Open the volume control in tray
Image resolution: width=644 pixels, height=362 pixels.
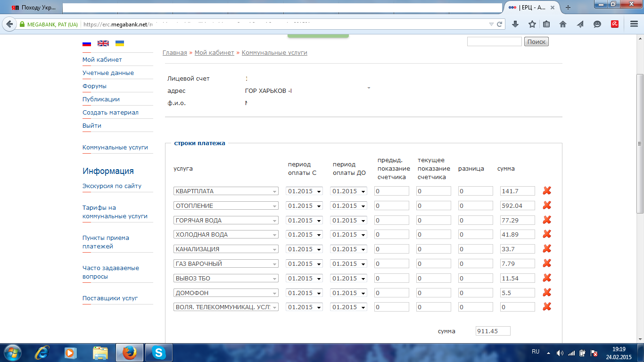pos(560,353)
